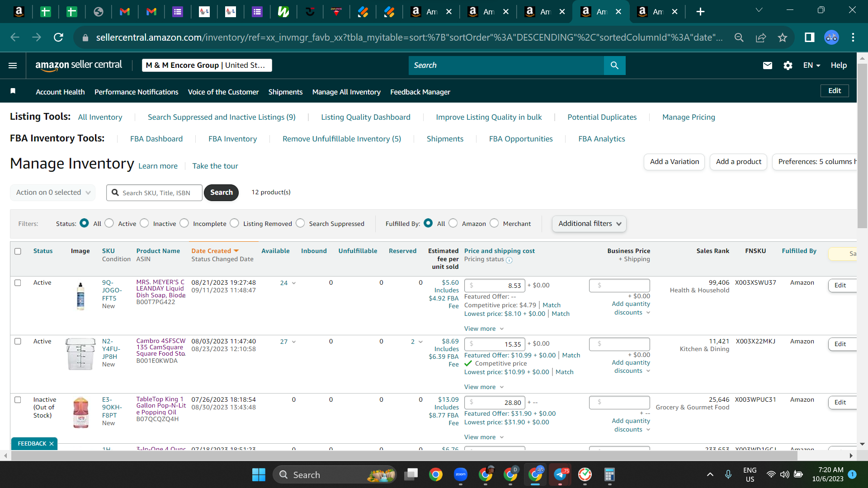Click the vertical page scrollbar thumb
Screen dimensions: 868x488
tap(862, 145)
